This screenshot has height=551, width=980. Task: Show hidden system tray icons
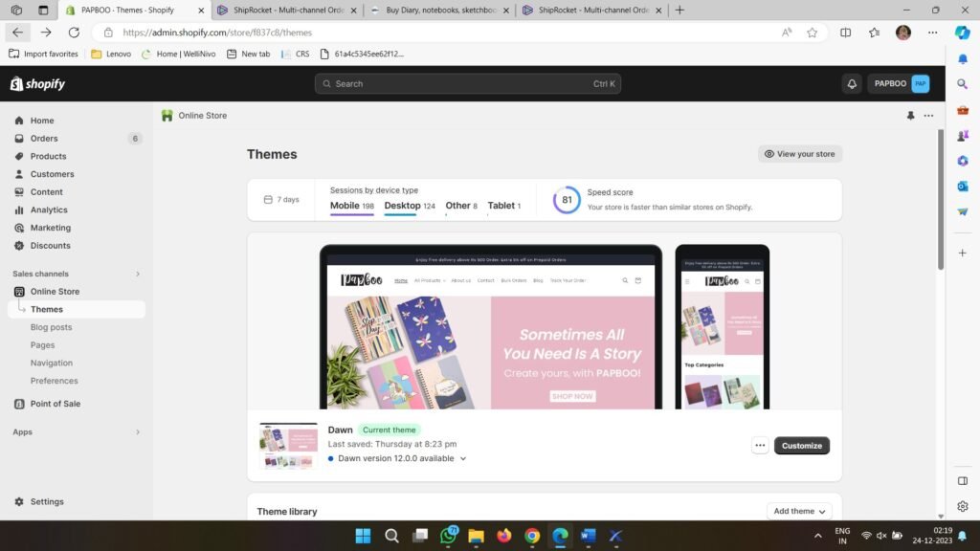[817, 536]
